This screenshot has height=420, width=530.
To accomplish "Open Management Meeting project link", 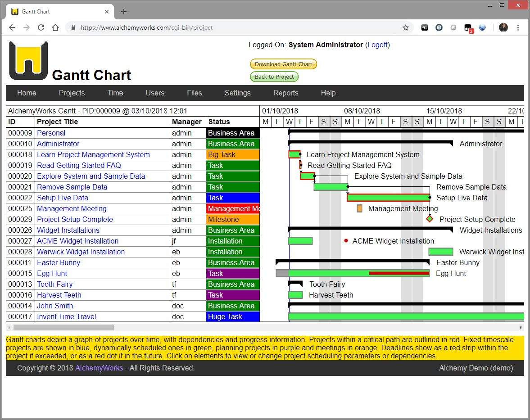I will tap(72, 209).
